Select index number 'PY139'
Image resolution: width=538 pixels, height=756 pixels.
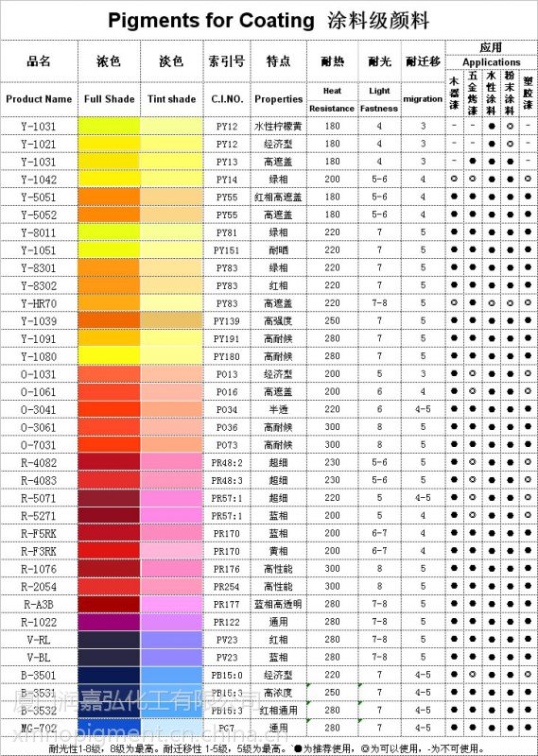[x=227, y=321]
